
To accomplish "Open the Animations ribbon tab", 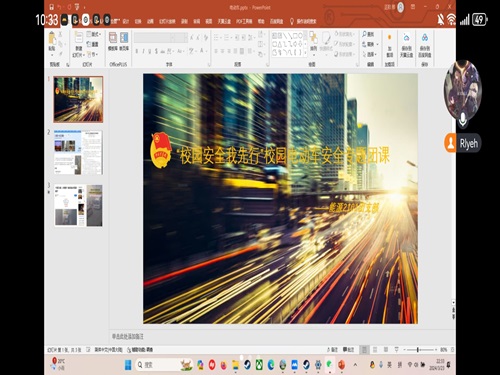I will coord(150,21).
